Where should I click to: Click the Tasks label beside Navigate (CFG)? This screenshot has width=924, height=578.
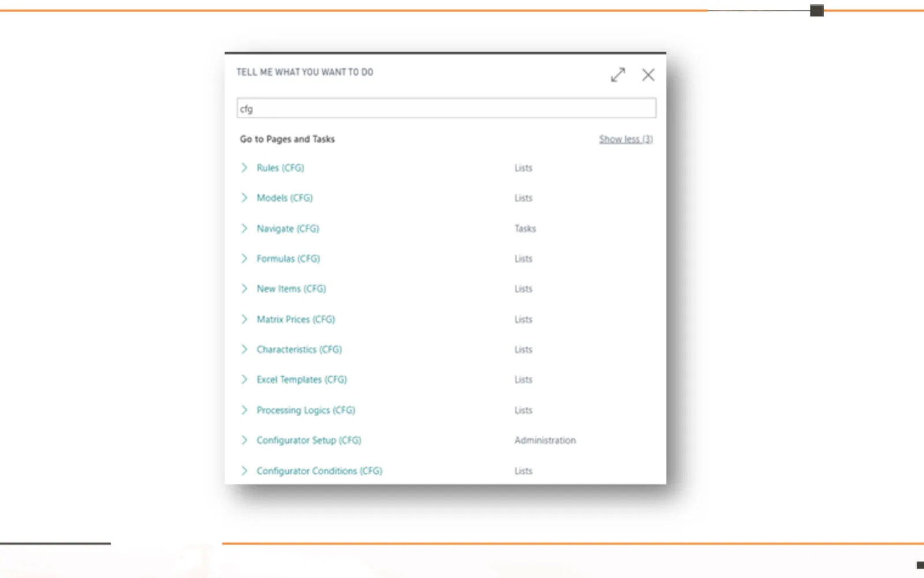coord(525,228)
